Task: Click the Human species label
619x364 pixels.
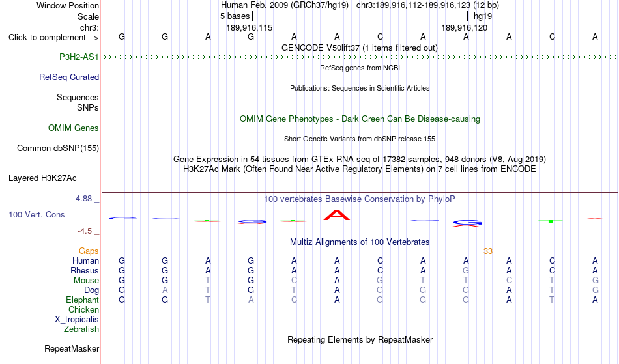Action: (85, 260)
